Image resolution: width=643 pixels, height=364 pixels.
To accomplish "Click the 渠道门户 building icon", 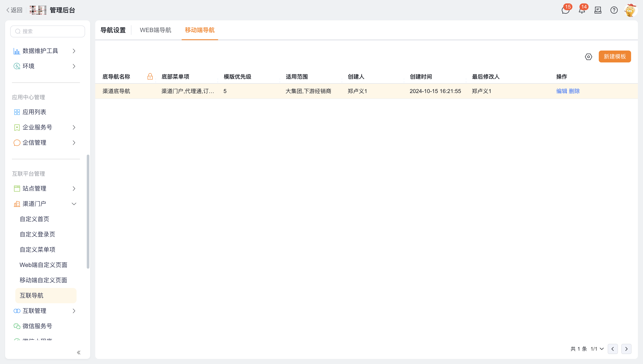I will [x=17, y=204].
